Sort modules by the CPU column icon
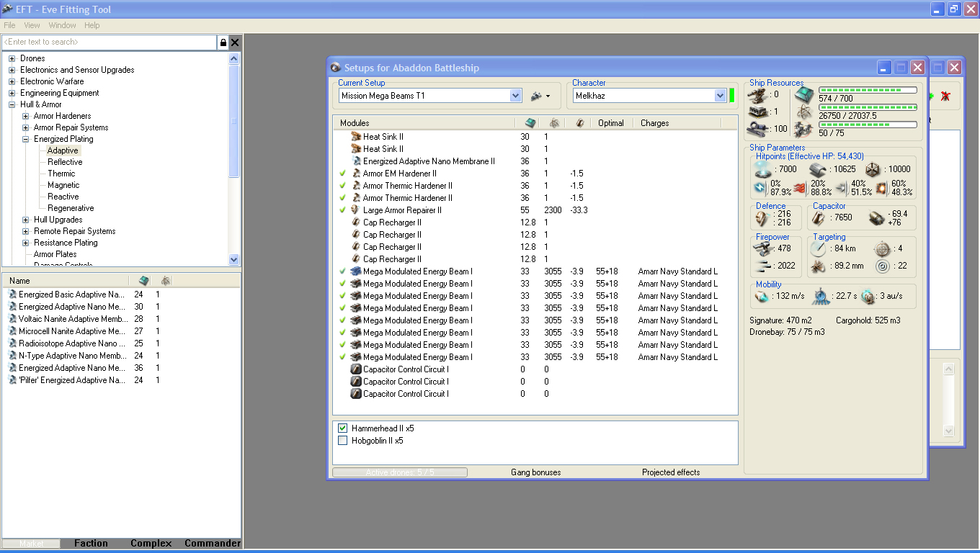The width and height of the screenshot is (980, 553). click(530, 123)
